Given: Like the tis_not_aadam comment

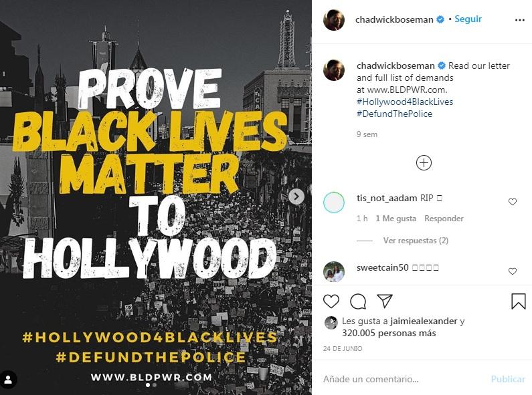Looking at the screenshot, I should tap(513, 202).
